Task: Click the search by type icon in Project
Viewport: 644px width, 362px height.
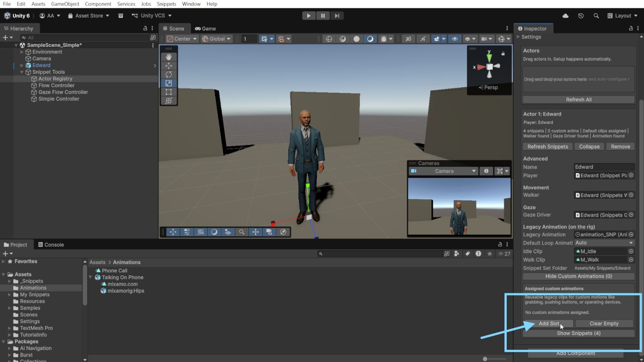Action: (457, 254)
